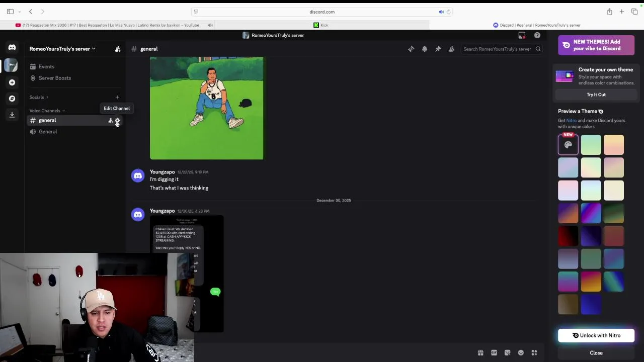Select peach orange theme swatch in first row
The width and height of the screenshot is (644, 362).
[614, 145]
